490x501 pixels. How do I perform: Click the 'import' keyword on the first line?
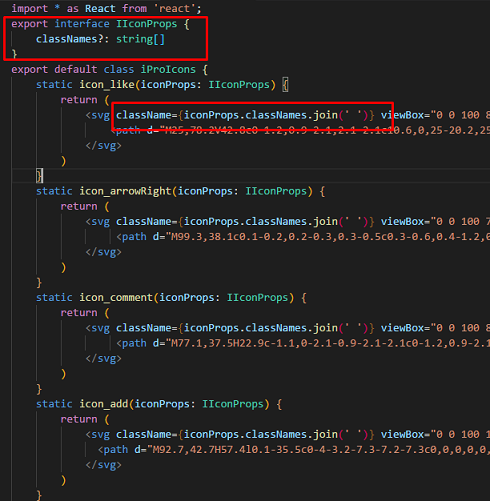[29, 8]
